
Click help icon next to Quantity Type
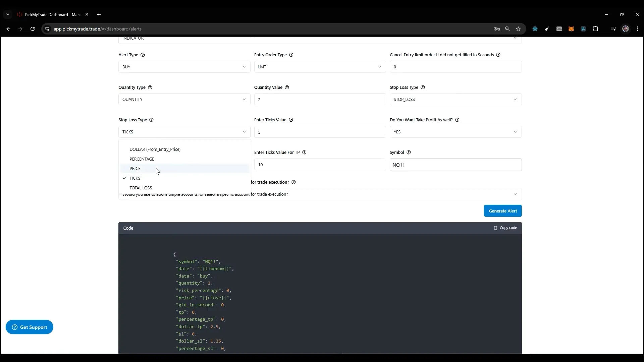click(150, 87)
